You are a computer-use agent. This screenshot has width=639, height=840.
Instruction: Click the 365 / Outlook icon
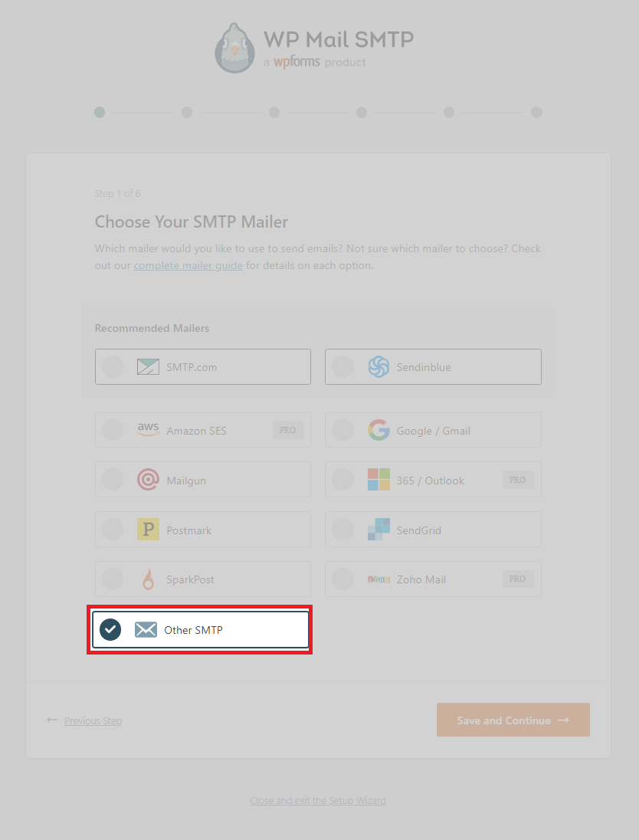[x=378, y=479]
